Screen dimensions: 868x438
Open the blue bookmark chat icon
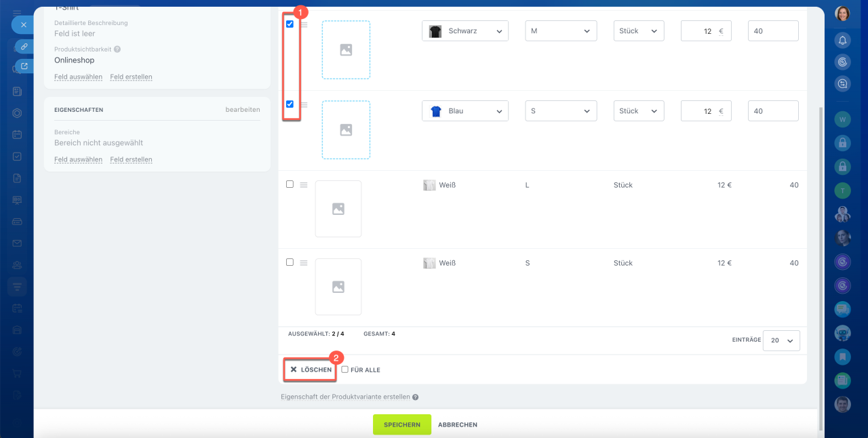coord(842,357)
